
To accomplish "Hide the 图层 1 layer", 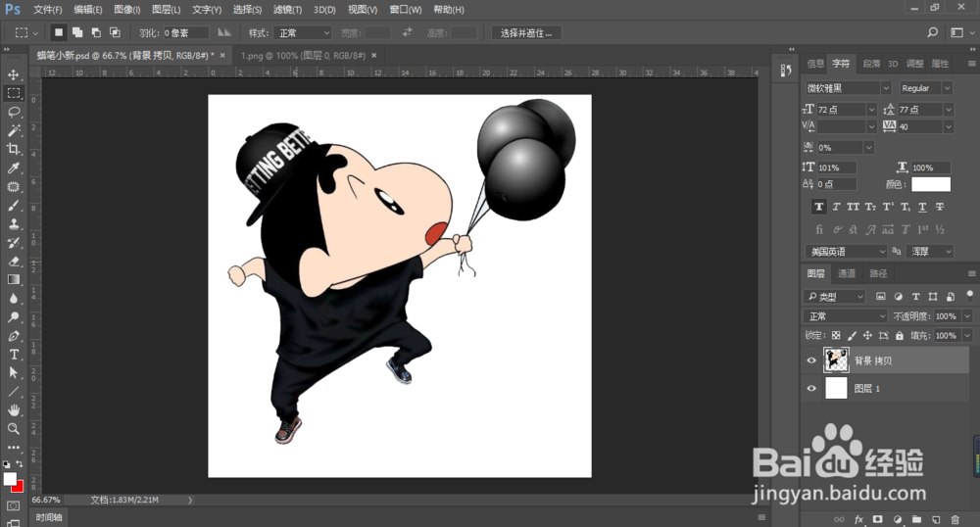I will pos(811,388).
